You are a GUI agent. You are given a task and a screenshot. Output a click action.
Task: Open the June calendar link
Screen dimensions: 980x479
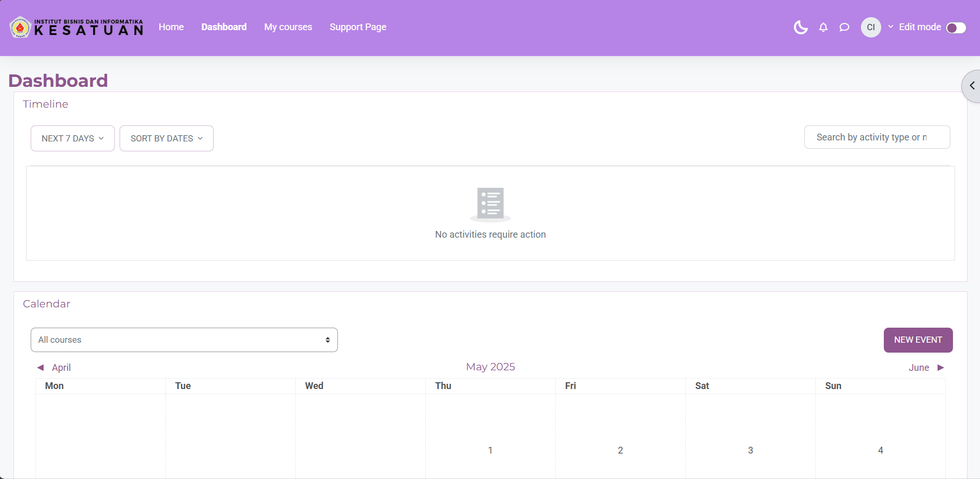pyautogui.click(x=918, y=368)
